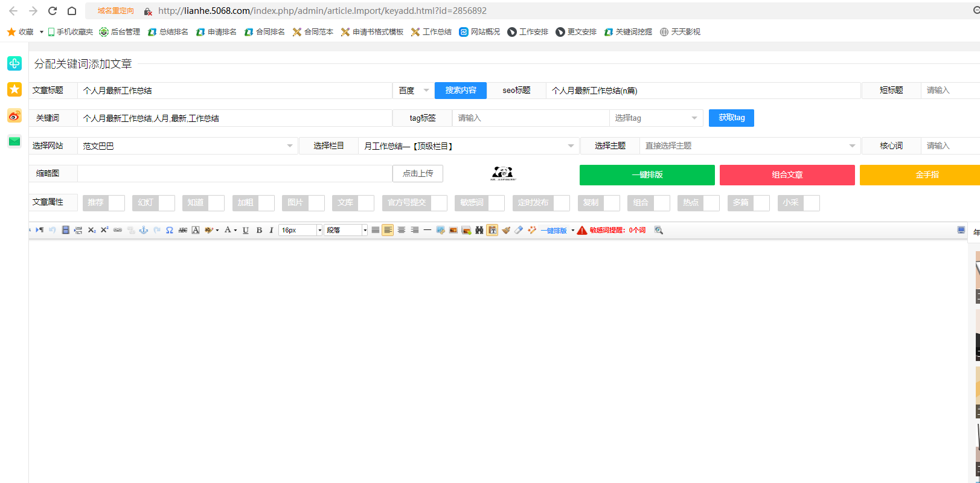Screen dimensions: 980x483
Task: Open the 合同范本 bookmark
Action: (x=313, y=32)
